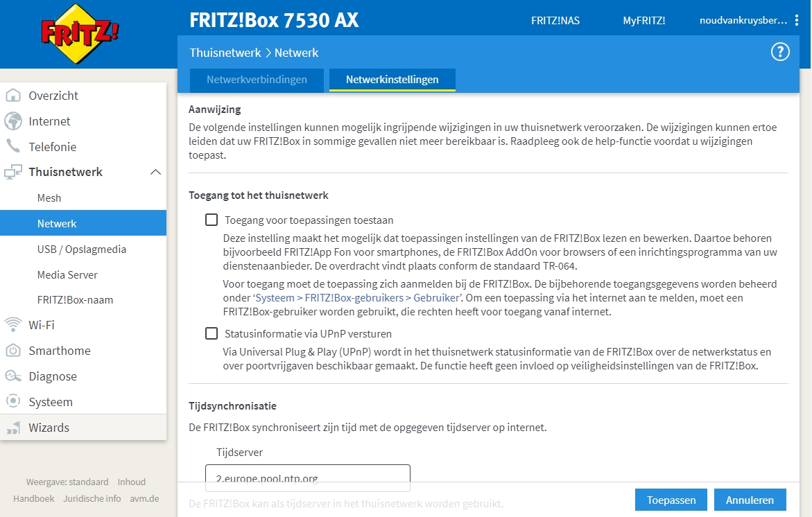Collapse the Thuisnetwerk menu chevron
The image size is (812, 517).
(x=155, y=171)
